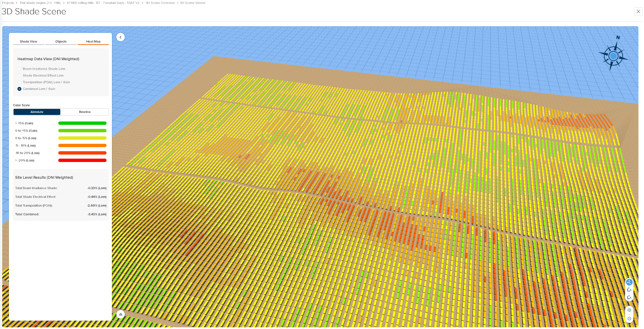Screen dimensions: 644x329
Task: Close the 3D Shade Scene viewer
Action: [x=638, y=12]
